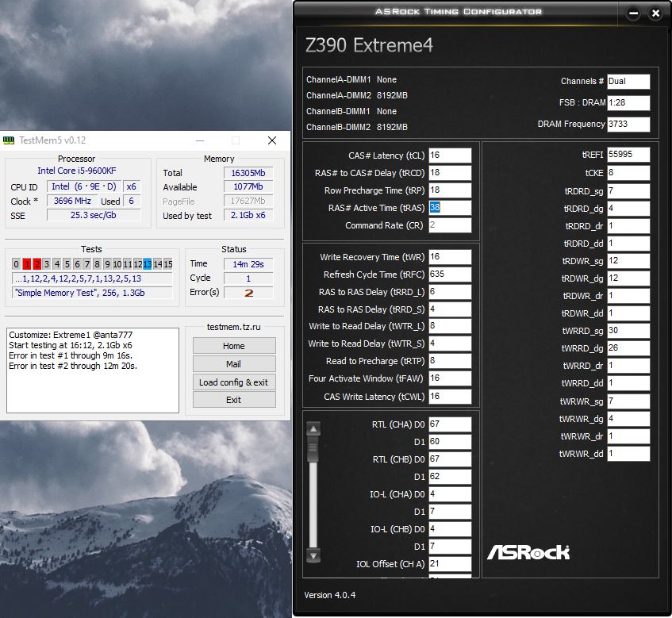Click the tREFI value field
672x618 pixels.
pos(628,155)
